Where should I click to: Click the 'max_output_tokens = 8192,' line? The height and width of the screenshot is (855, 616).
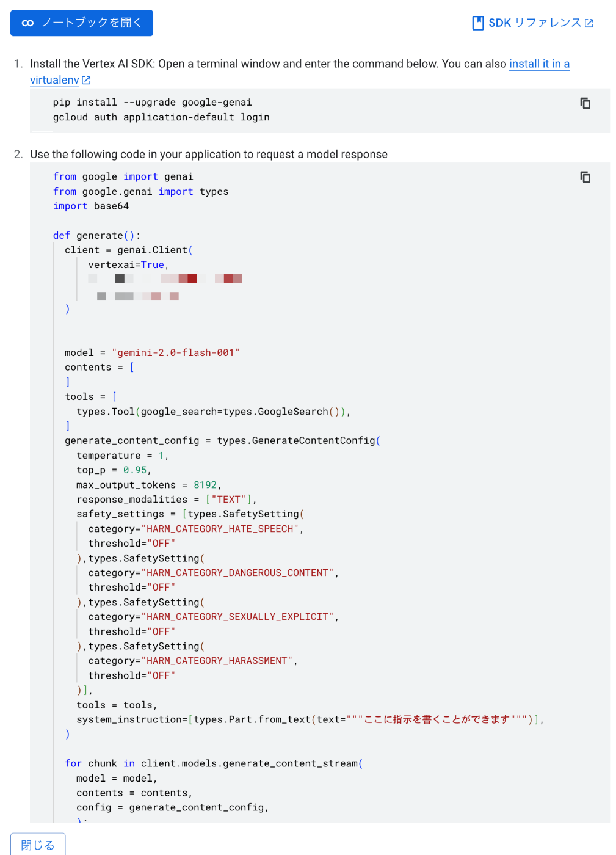pos(149,485)
